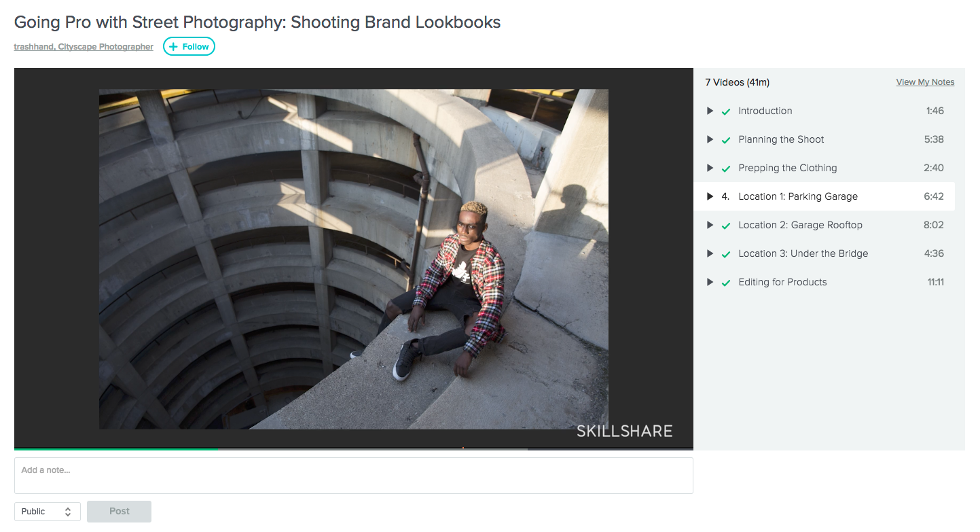Image resolution: width=980 pixels, height=532 pixels.
Task: Start Location 2: Garage Rooftop using play icon
Action: pyautogui.click(x=710, y=225)
